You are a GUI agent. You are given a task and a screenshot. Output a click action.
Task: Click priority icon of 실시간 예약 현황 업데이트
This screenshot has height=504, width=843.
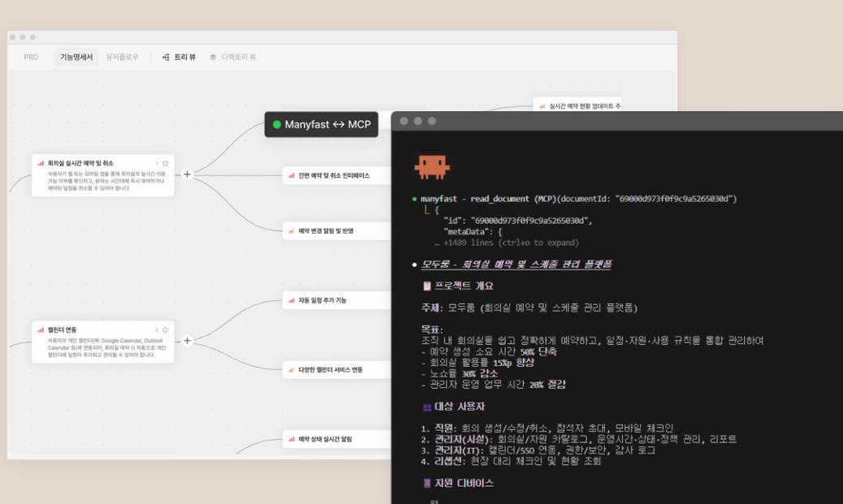tap(542, 106)
